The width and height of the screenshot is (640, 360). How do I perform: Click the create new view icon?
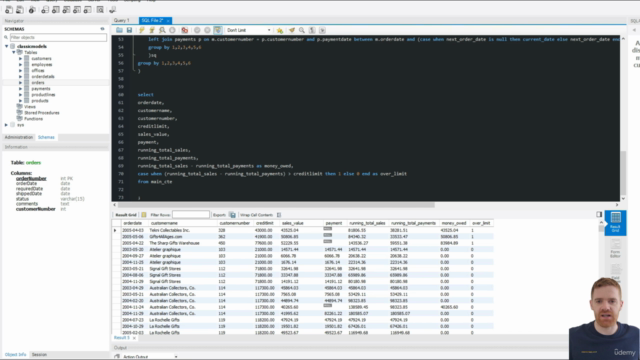(x=66, y=10)
